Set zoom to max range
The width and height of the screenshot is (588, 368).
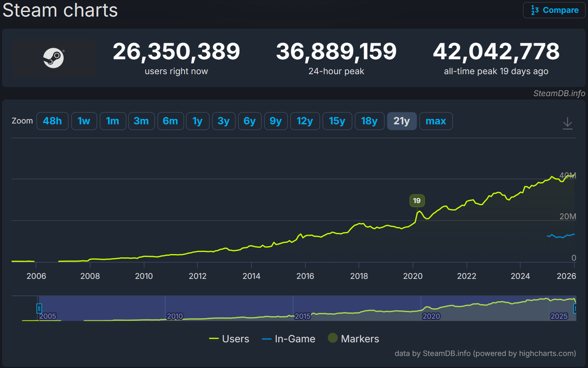point(436,121)
